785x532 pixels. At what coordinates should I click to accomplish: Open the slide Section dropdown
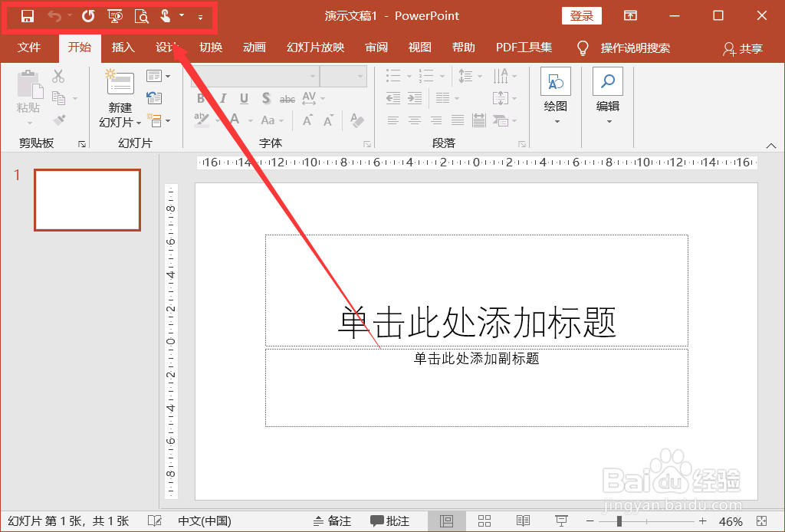158,120
